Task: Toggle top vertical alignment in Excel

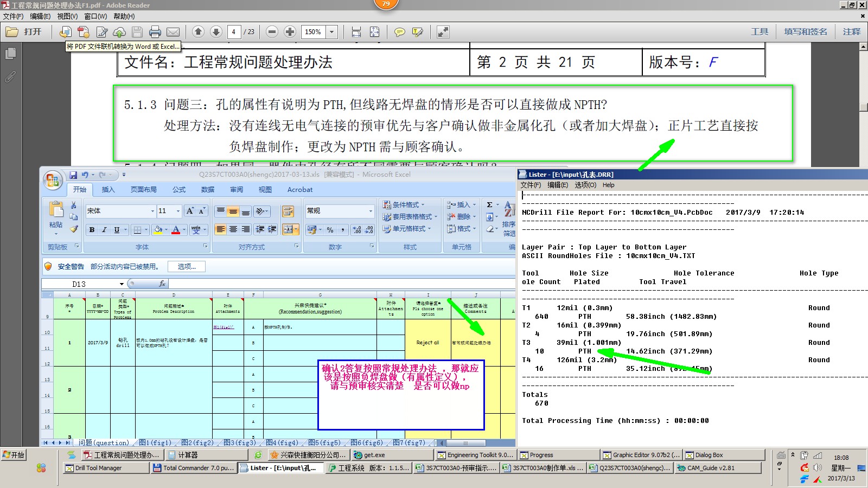Action: [220, 211]
